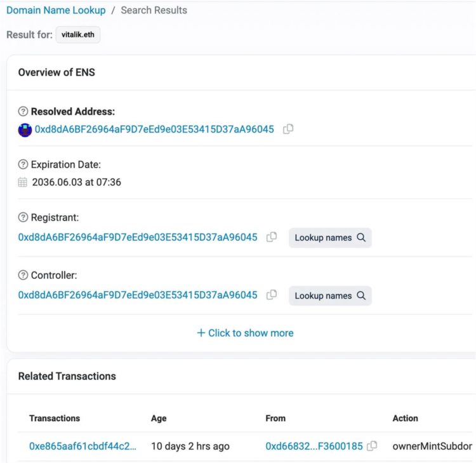Image resolution: width=476 pixels, height=463 pixels.
Task: Lookup names for the Registrant address
Action: point(330,238)
